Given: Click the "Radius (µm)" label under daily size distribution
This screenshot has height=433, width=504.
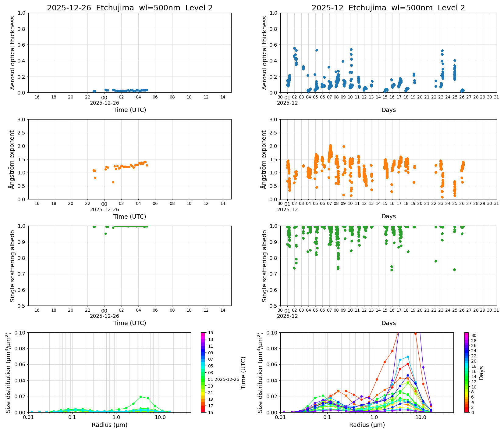Looking at the screenshot, I should [x=109, y=425].
